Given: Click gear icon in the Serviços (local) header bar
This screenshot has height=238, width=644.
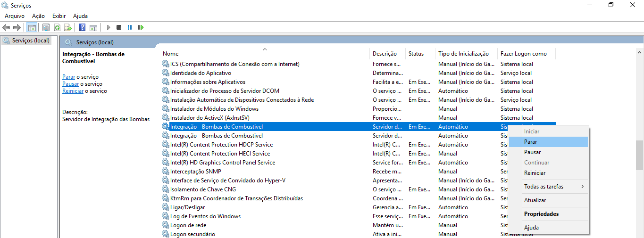Looking at the screenshot, I should click(x=68, y=42).
